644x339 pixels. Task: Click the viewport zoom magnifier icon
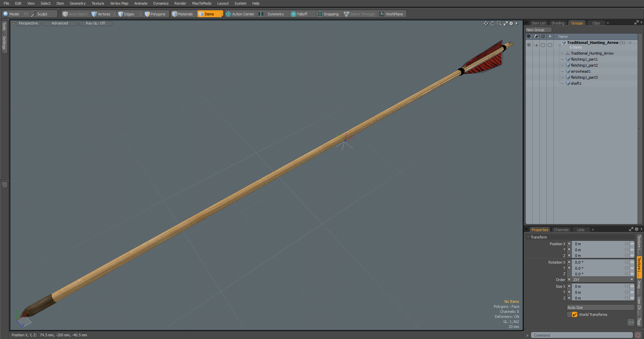(499, 23)
